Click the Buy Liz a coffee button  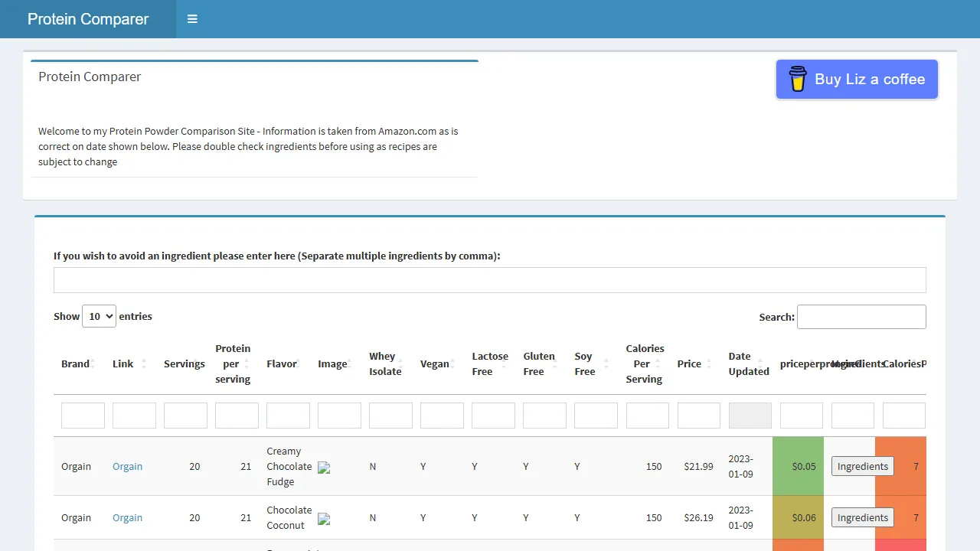[856, 79]
